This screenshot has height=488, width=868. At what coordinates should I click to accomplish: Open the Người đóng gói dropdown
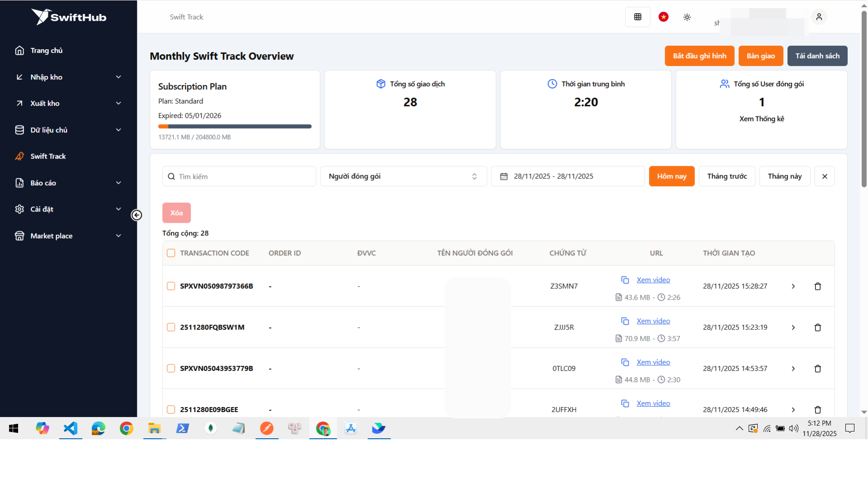point(403,176)
